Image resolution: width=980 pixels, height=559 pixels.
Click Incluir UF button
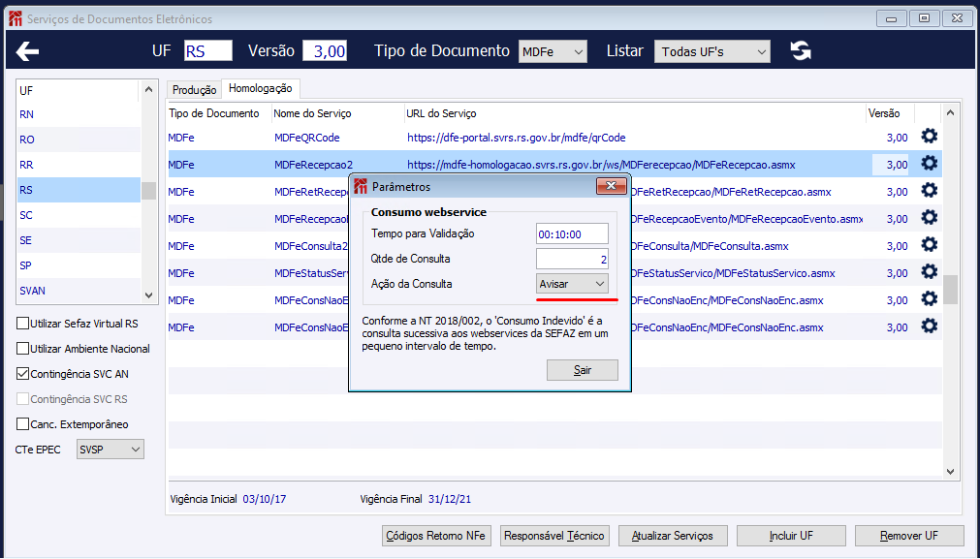point(791,536)
